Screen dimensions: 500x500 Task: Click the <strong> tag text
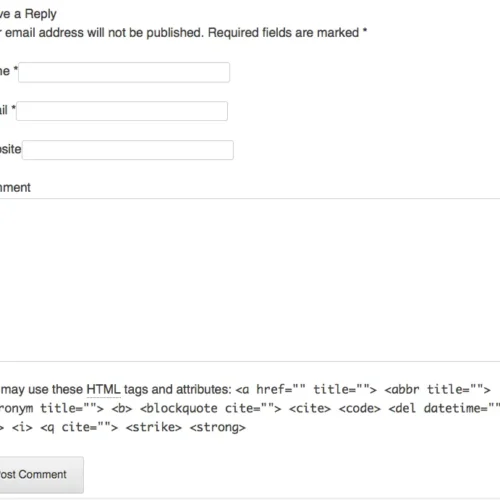218,427
